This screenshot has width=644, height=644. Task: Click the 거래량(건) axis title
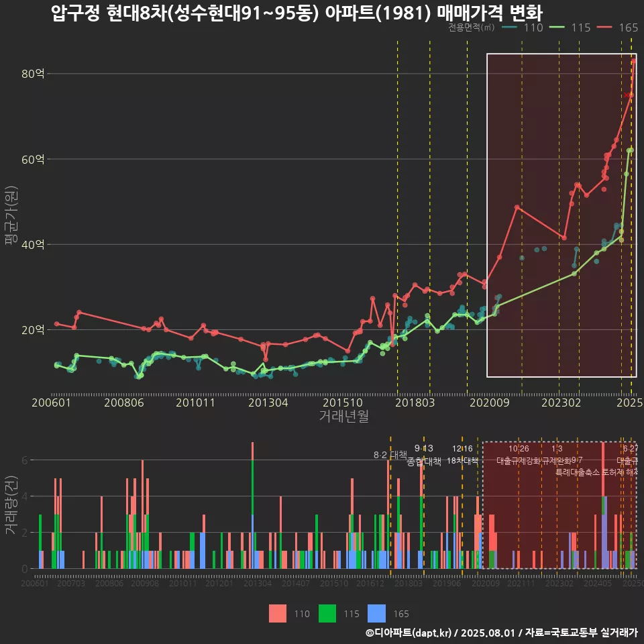pyautogui.click(x=11, y=505)
